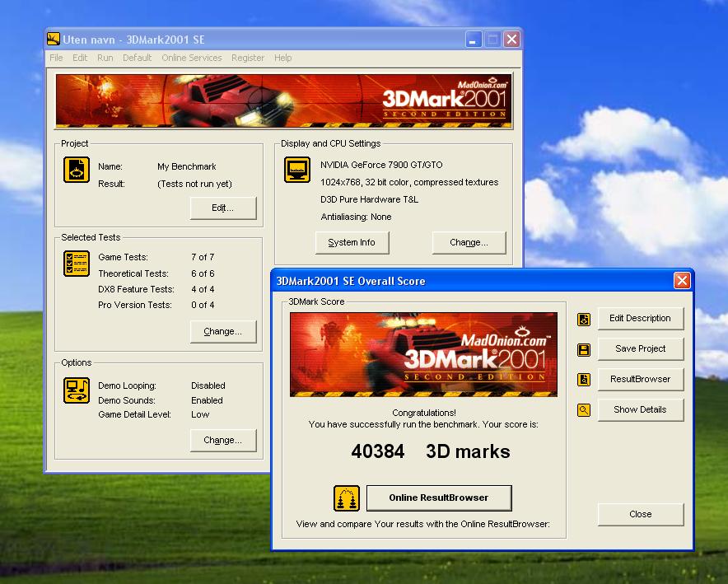
Task: Click 'Antialiasing: None' text
Action: [356, 217]
